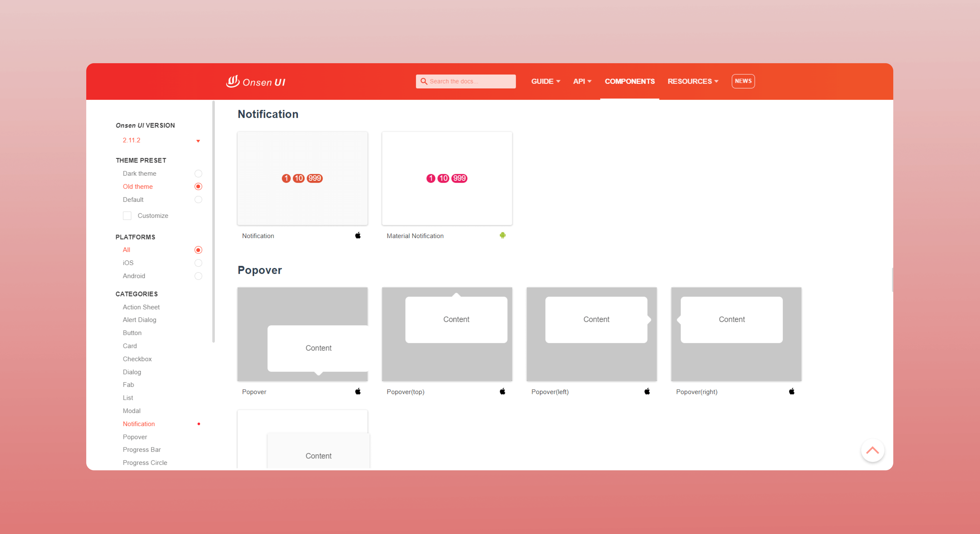980x534 pixels.
Task: Click the API menu item
Action: point(581,81)
